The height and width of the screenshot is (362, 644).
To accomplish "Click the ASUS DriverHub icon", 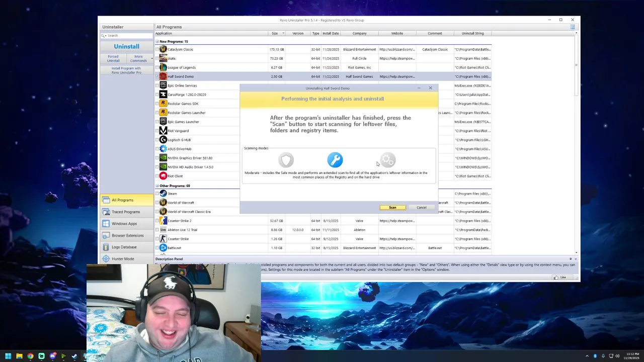I will point(163,149).
